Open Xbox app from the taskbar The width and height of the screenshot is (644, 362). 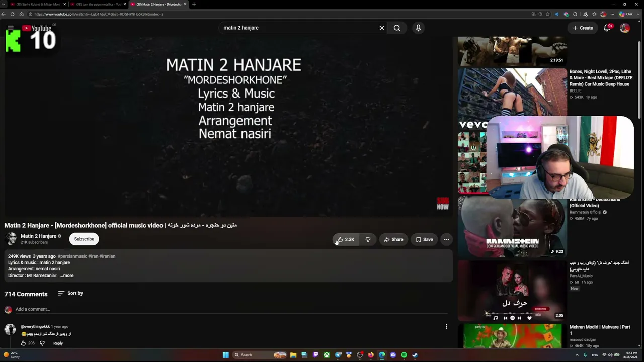point(327,355)
